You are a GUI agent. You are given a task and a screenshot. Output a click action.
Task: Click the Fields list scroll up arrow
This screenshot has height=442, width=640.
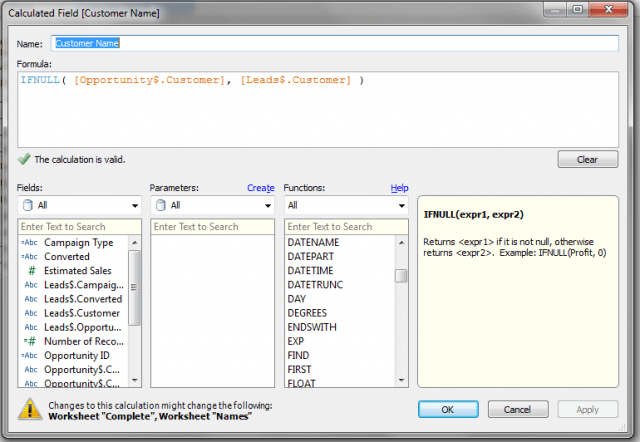(135, 242)
